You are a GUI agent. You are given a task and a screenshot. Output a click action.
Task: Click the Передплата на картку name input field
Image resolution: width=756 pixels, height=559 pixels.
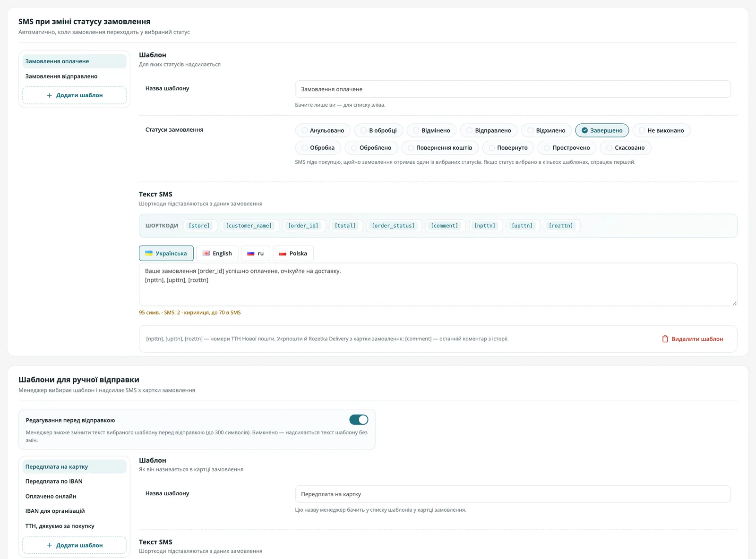pos(513,494)
